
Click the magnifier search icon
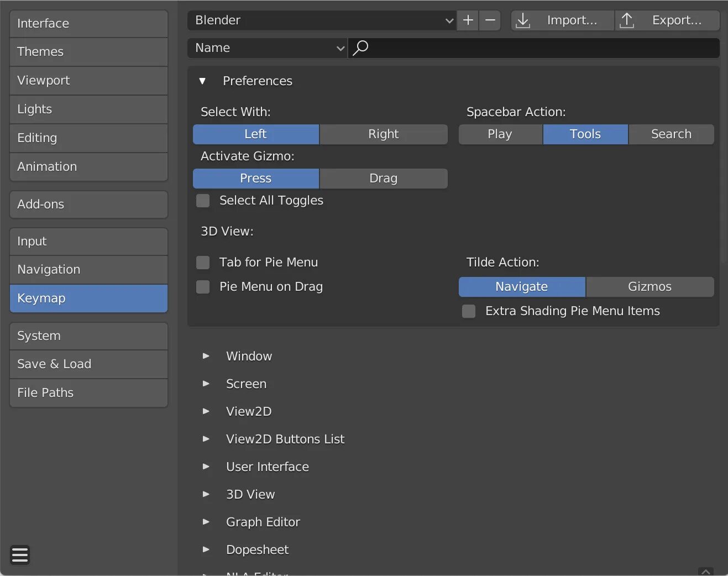[x=360, y=48]
